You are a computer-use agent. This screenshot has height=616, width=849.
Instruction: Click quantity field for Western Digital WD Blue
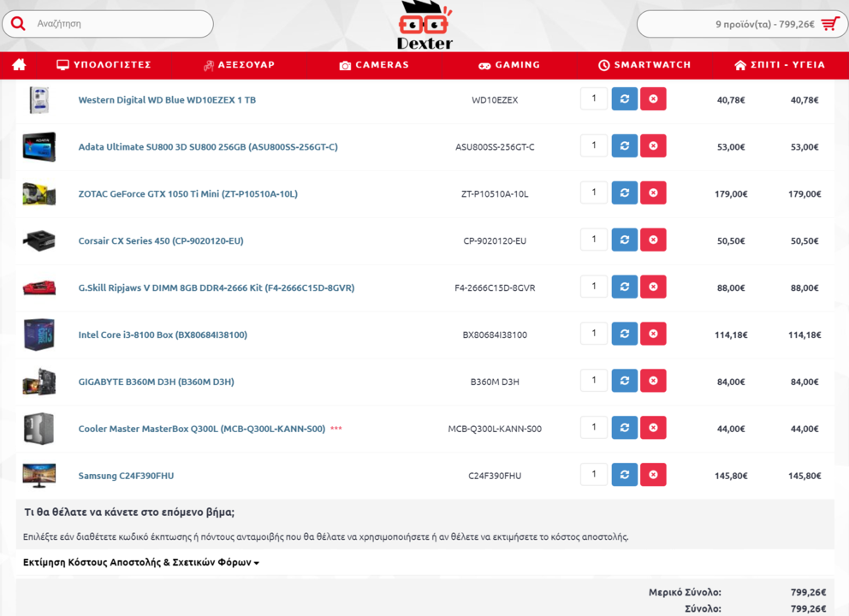pyautogui.click(x=594, y=98)
